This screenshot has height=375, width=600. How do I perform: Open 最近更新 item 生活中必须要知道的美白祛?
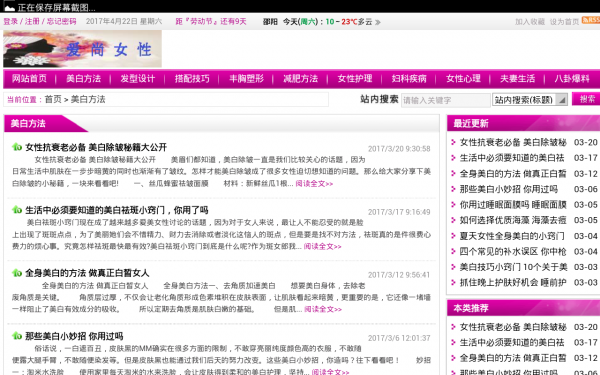tap(512, 158)
